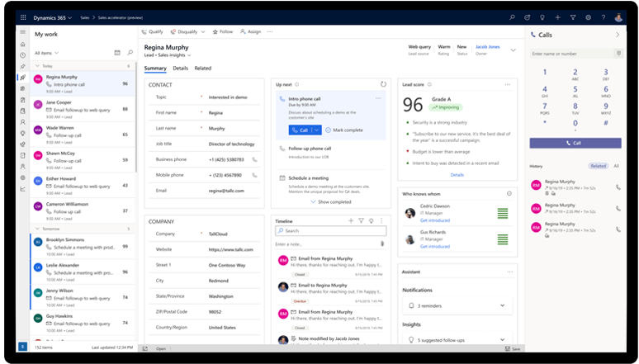Expand Show completed in Up next
Screen dimensions: 639x364
[x=334, y=201]
